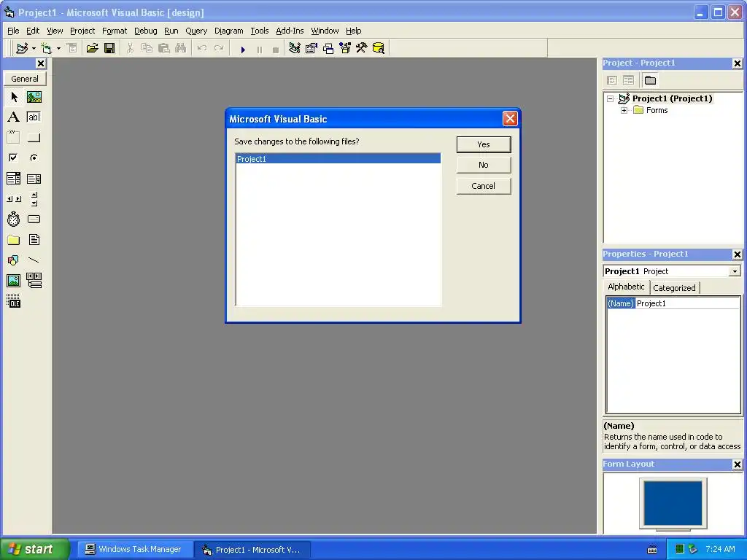Select the Pointer tool in toolbox
747x560 pixels.
coord(14,97)
